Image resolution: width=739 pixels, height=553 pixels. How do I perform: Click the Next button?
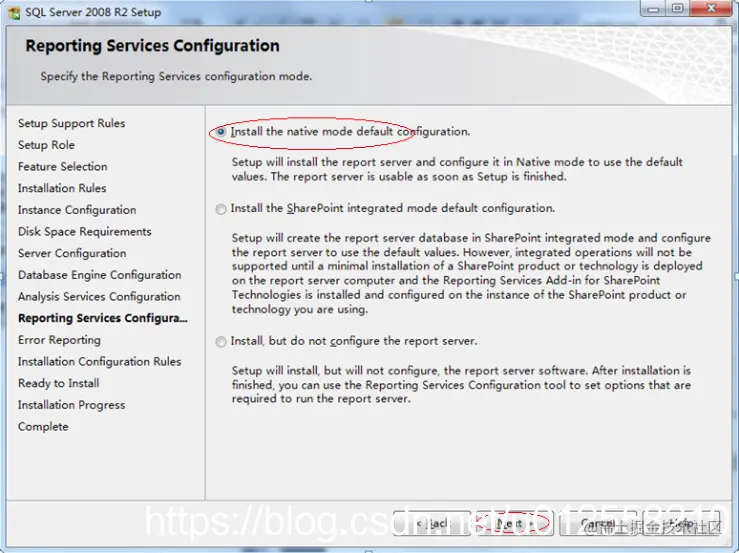click(x=515, y=523)
